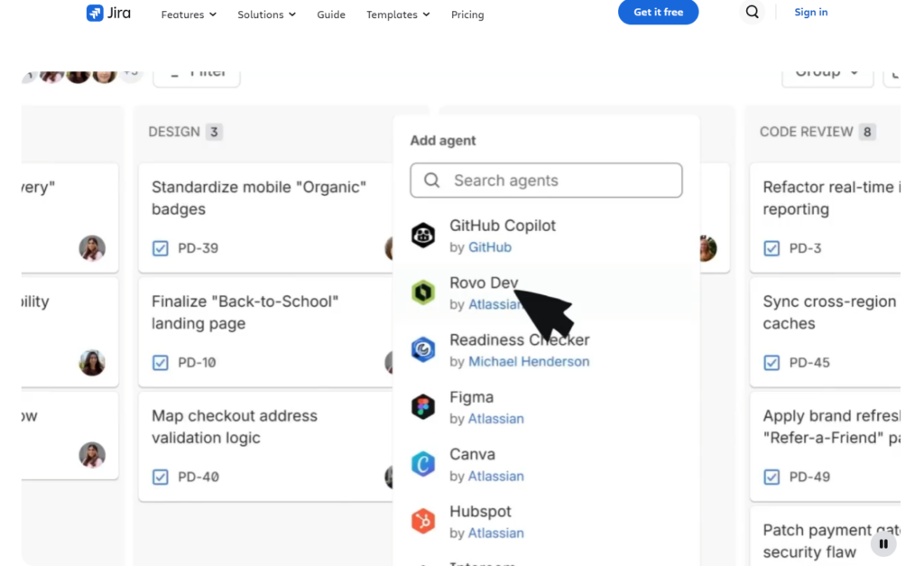Click the magnifier icon inside Search agents
924x566 pixels.
pyautogui.click(x=432, y=180)
